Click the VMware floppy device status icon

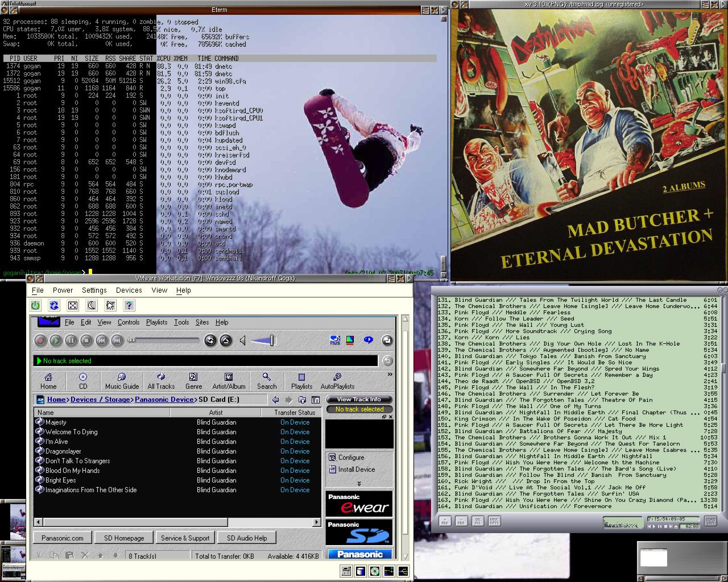(x=346, y=571)
